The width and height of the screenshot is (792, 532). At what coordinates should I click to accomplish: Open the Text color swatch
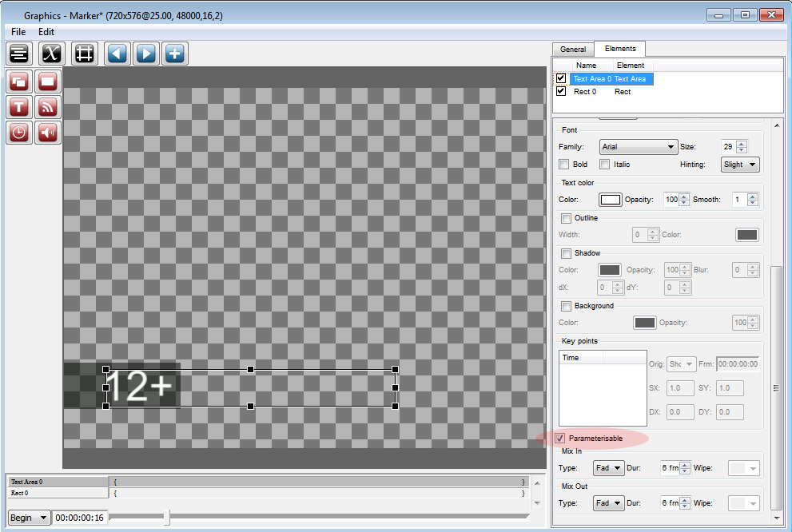coord(610,200)
